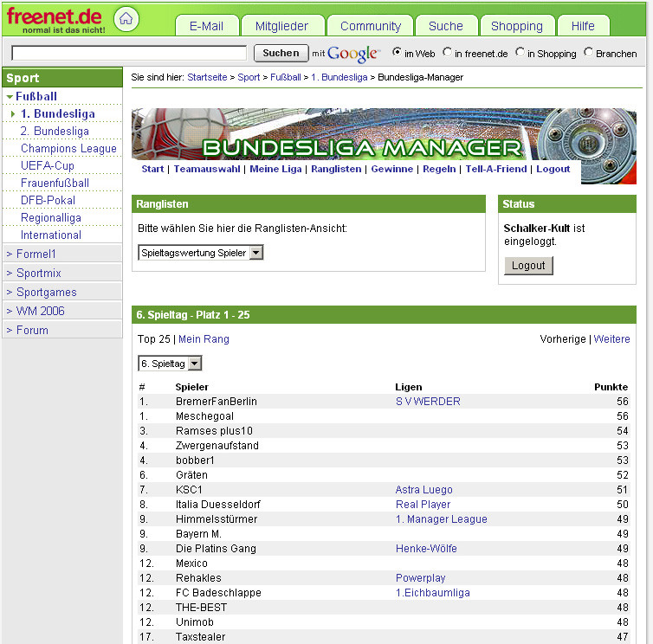The height and width of the screenshot is (644, 653).
Task: Open the Spieltagswertung Spieler dropdown
Action: (201, 252)
